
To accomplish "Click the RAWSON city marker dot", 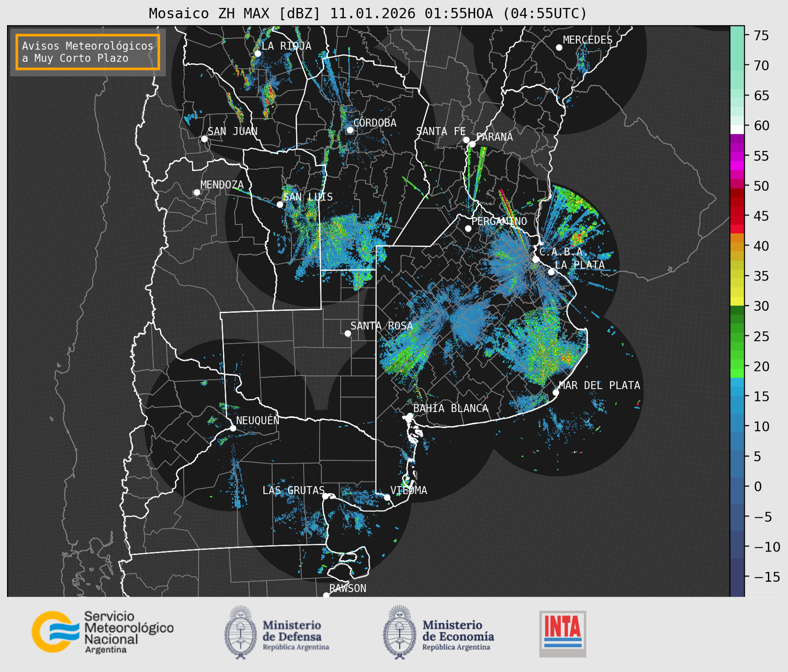I will [x=326, y=595].
